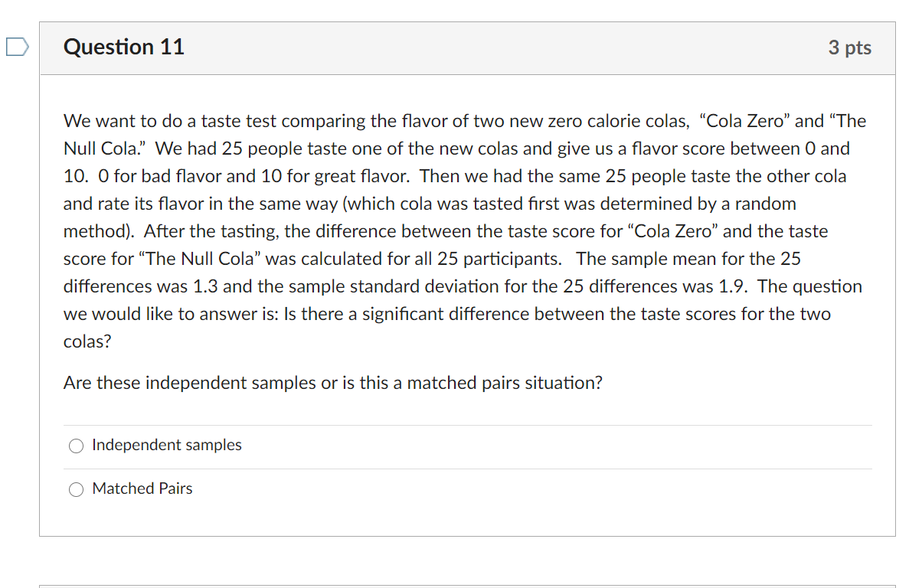Click the line starting "We want to do"
The height and width of the screenshot is (588, 922).
[465, 121]
